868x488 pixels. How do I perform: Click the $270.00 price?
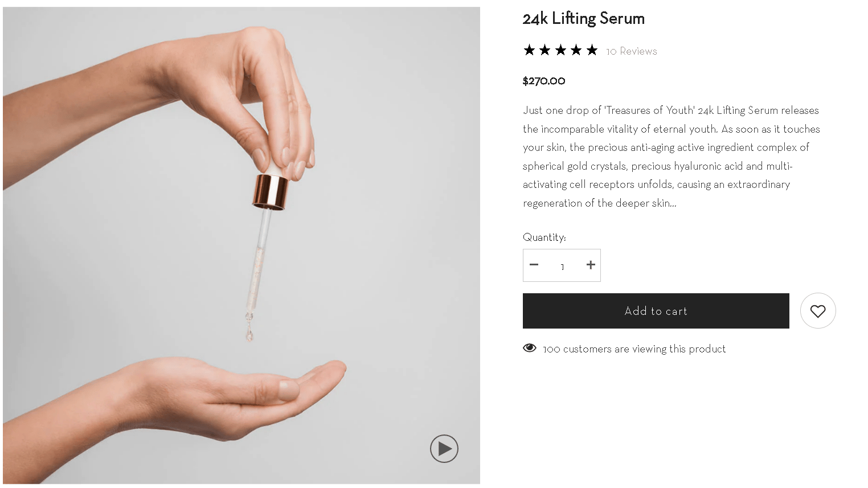(x=544, y=81)
